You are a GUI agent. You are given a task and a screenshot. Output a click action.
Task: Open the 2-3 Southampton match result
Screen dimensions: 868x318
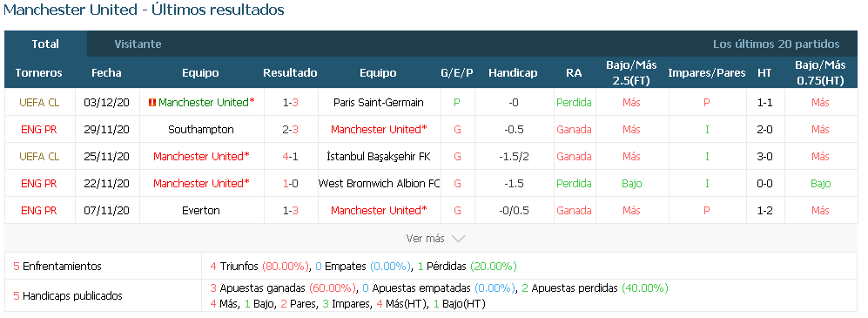(290, 130)
